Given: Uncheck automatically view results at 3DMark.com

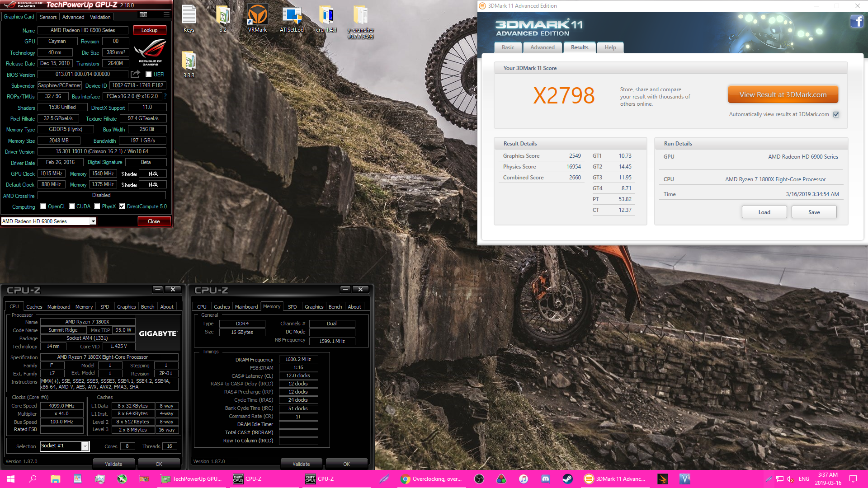Looking at the screenshot, I should pos(836,114).
